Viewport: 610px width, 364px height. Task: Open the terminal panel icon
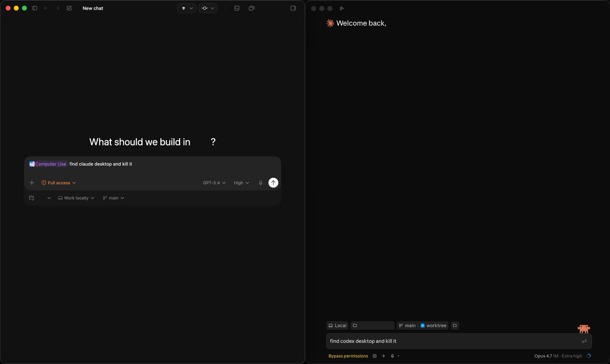(237, 8)
